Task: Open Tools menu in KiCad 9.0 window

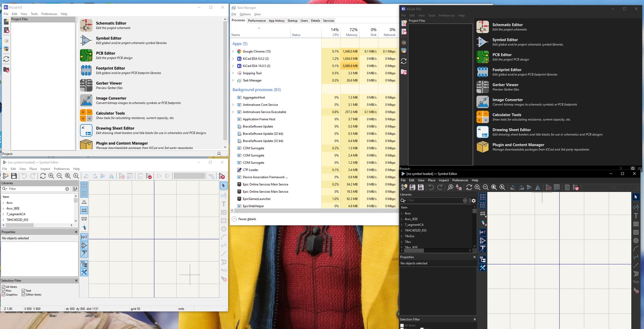Action: (x=34, y=14)
